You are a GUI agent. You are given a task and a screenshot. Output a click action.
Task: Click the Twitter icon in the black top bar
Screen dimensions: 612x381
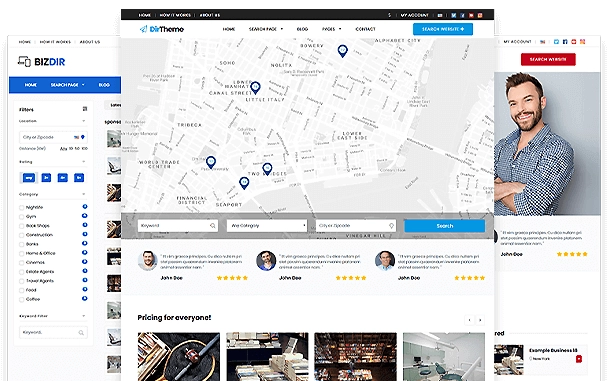pyautogui.click(x=454, y=15)
